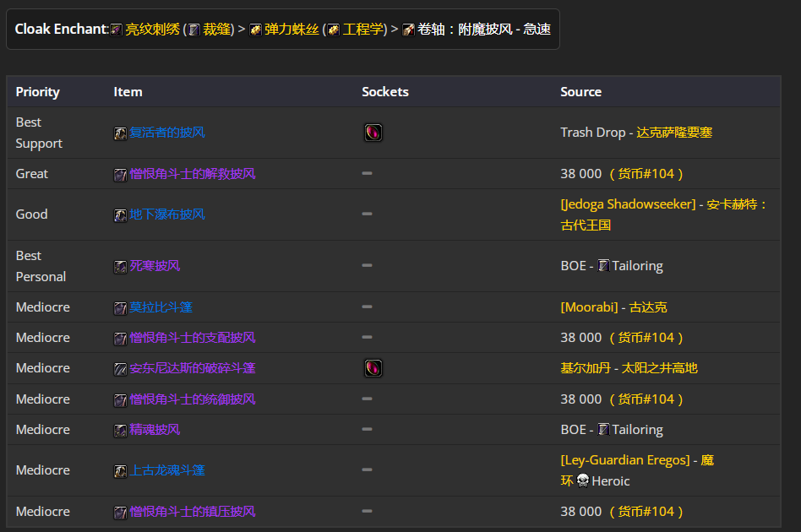Image resolution: width=801 pixels, height=532 pixels.
Task: Click the Item column header
Action: (128, 92)
